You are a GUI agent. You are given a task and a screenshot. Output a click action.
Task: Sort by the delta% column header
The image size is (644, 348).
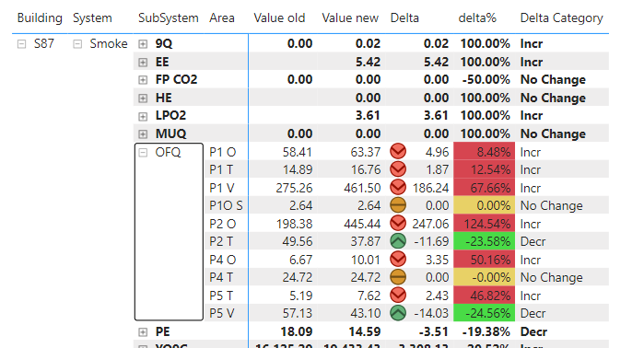point(477,18)
